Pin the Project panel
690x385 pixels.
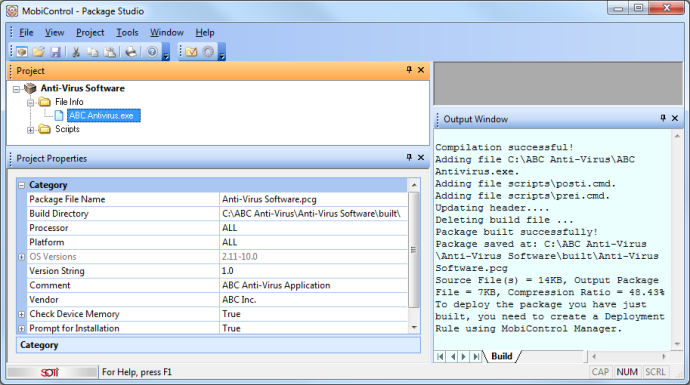[x=409, y=70]
